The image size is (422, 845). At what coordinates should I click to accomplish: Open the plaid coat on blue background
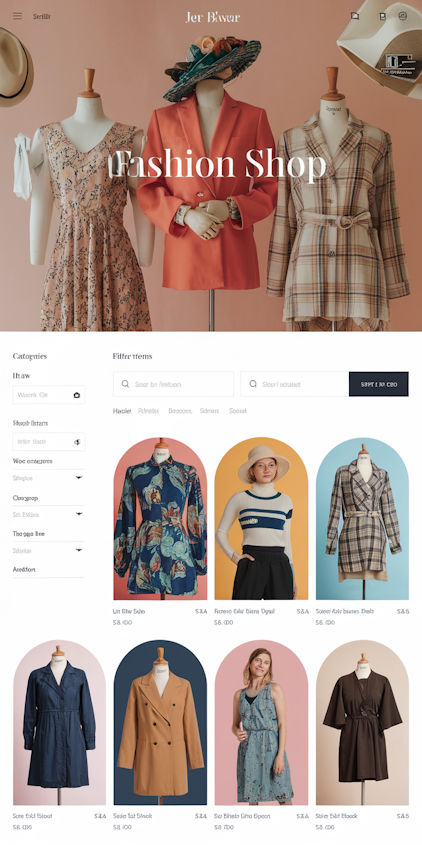(x=362, y=518)
